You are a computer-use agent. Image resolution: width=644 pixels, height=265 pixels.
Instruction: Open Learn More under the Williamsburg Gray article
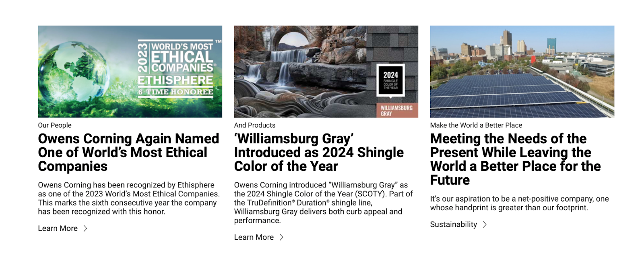click(254, 237)
